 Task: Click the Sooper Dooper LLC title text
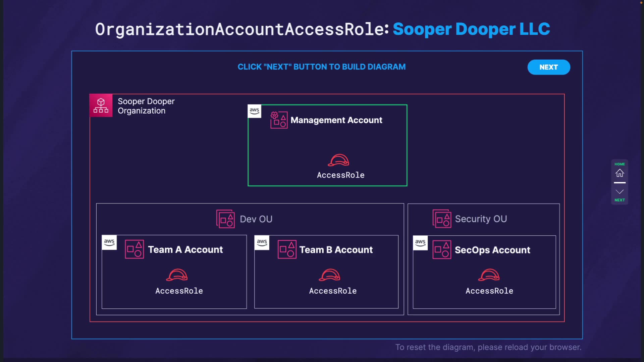point(471,29)
